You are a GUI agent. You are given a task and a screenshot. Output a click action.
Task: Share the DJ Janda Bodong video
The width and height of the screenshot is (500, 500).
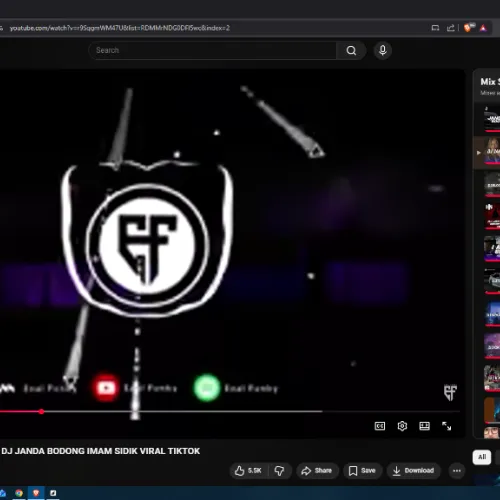click(317, 471)
